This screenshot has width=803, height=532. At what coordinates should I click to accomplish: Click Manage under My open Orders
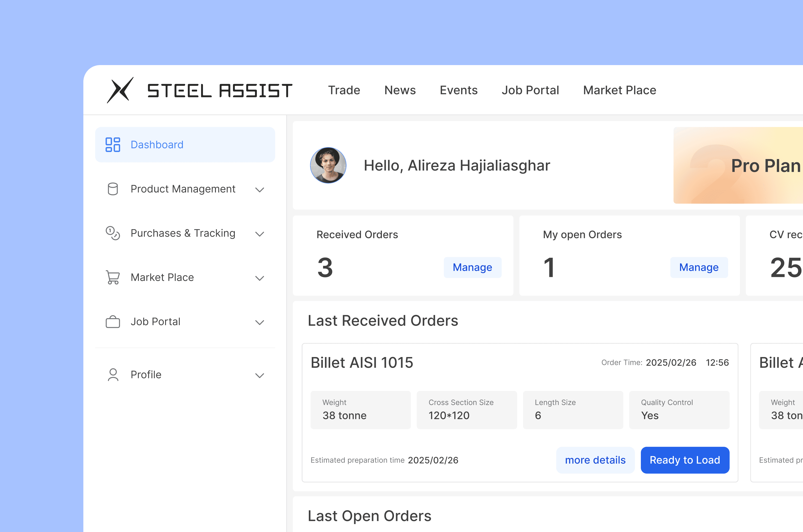(699, 267)
